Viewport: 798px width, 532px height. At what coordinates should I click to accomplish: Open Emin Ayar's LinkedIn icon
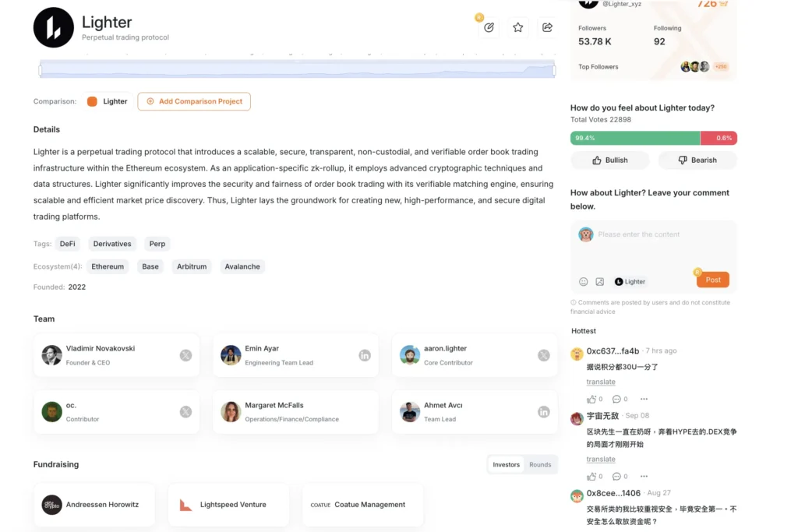[365, 355]
